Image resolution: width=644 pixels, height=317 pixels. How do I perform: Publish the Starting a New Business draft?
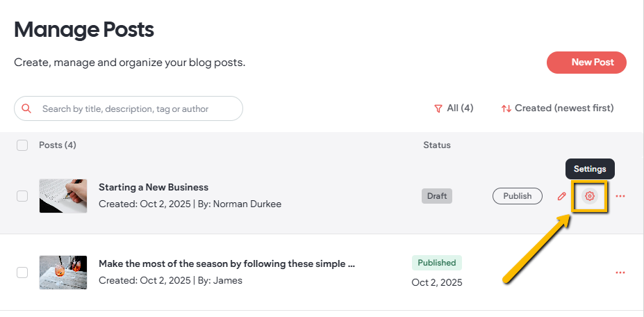coord(517,196)
